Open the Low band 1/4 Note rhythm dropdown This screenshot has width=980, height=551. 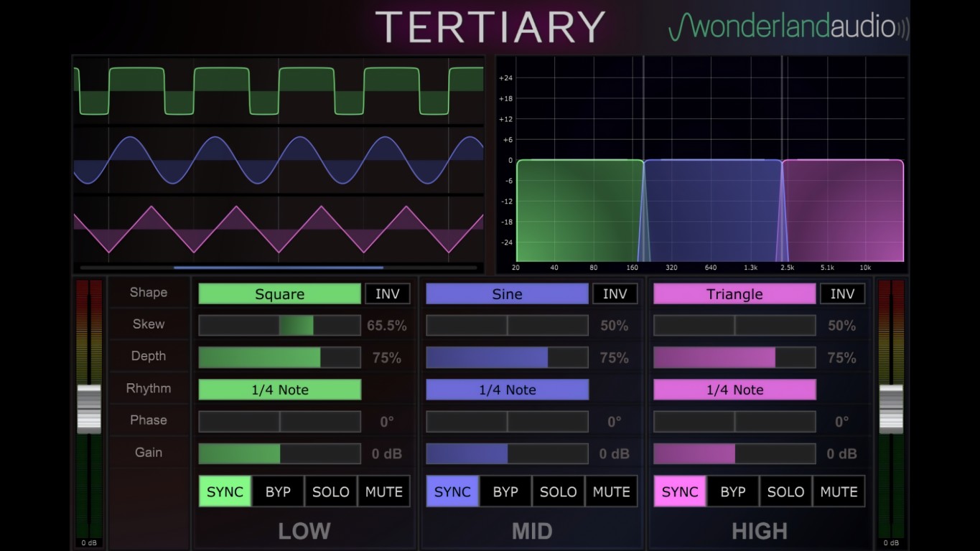279,390
